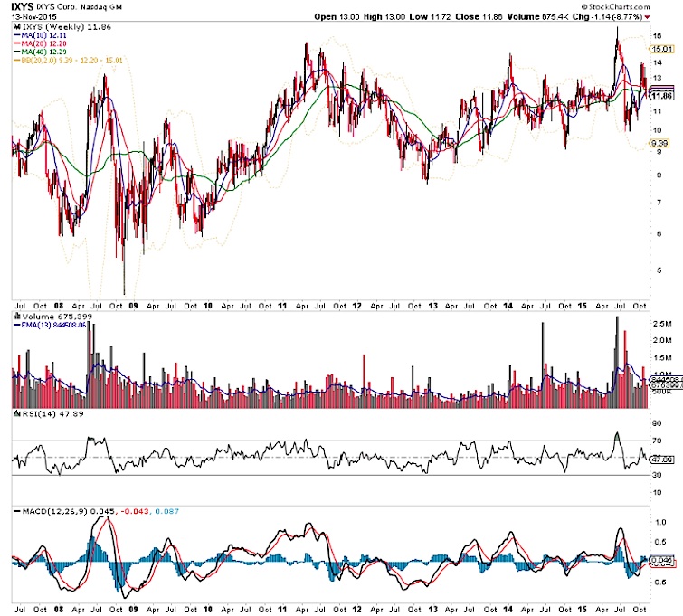Click the 8 label on price axis
The height and width of the screenshot is (616, 683).
coord(659,175)
